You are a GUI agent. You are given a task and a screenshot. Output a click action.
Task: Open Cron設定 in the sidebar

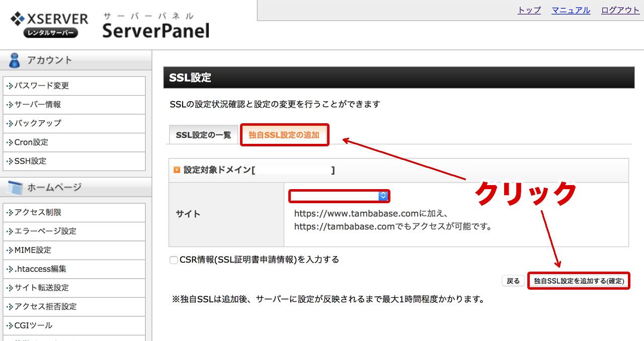pyautogui.click(x=74, y=142)
